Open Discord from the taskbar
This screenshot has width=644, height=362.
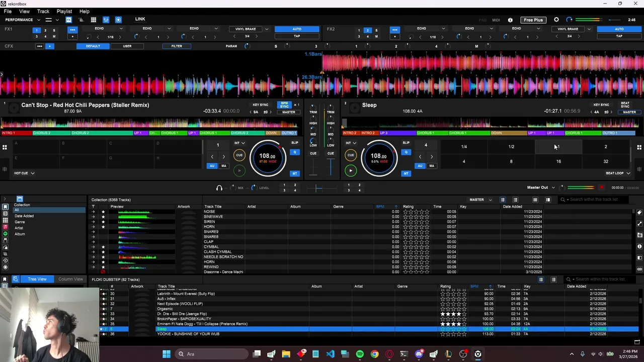tap(419, 354)
